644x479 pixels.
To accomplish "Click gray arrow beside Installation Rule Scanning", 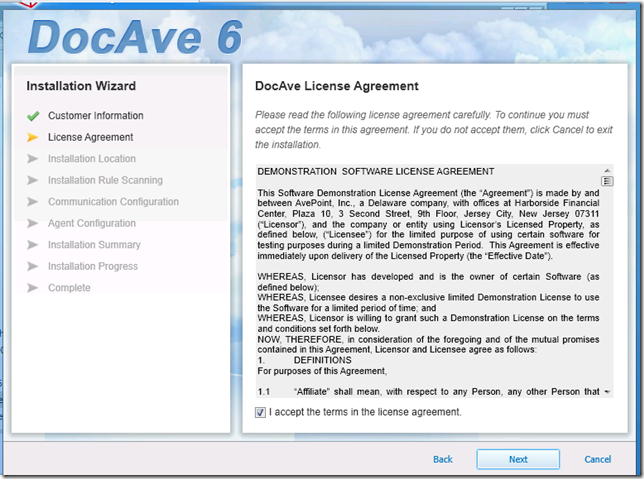I will coord(32,180).
